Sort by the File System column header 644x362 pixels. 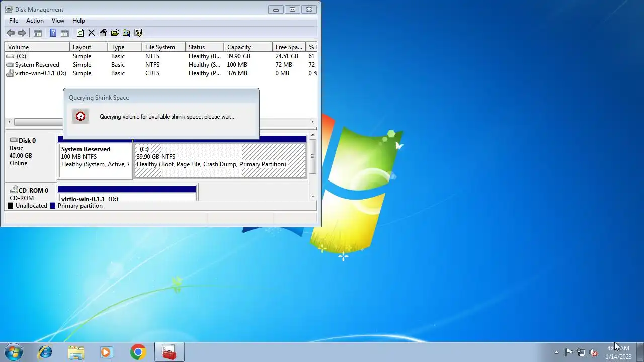click(x=164, y=47)
